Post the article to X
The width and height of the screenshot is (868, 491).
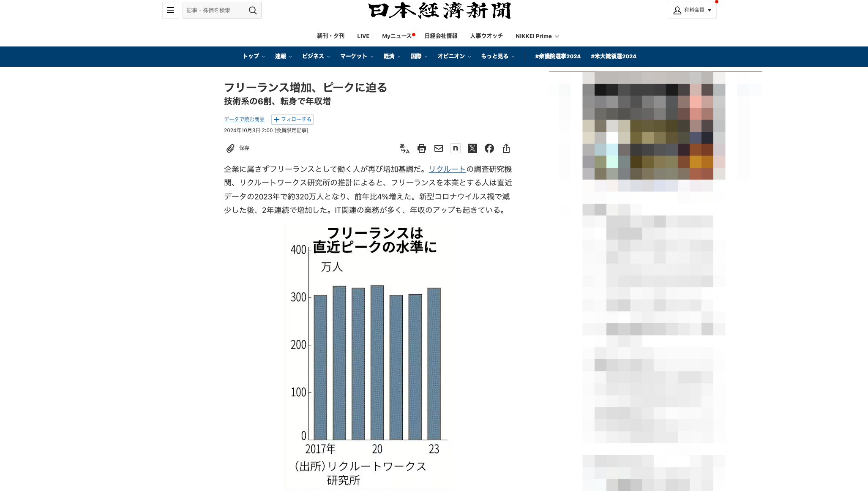coord(472,148)
